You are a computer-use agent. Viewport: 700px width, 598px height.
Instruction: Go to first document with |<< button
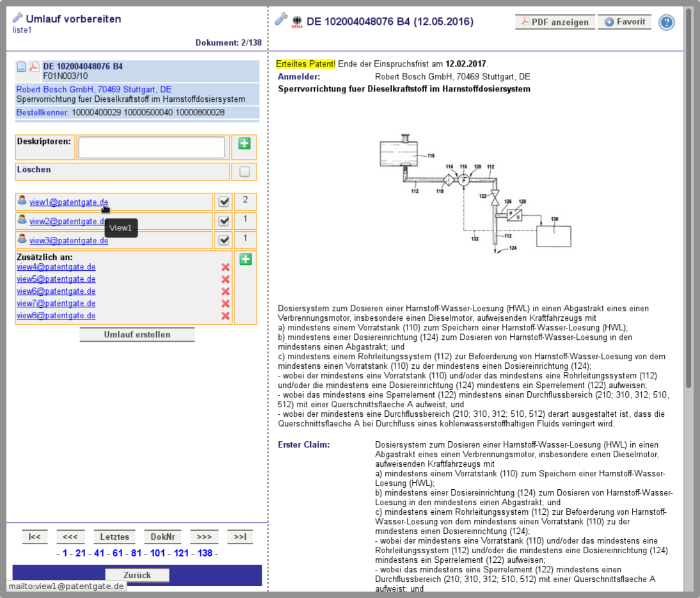(x=35, y=537)
